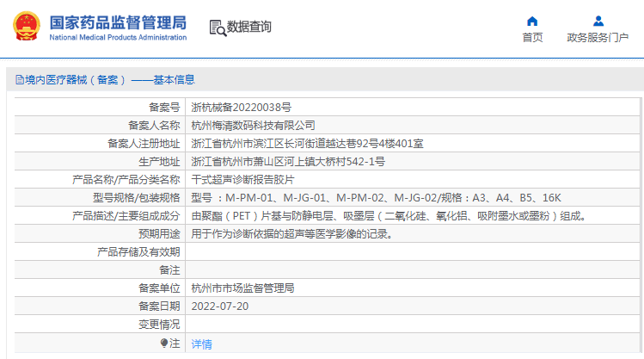The image size is (644, 359).
Task: Click the 数据查询 label
Action: point(248,27)
